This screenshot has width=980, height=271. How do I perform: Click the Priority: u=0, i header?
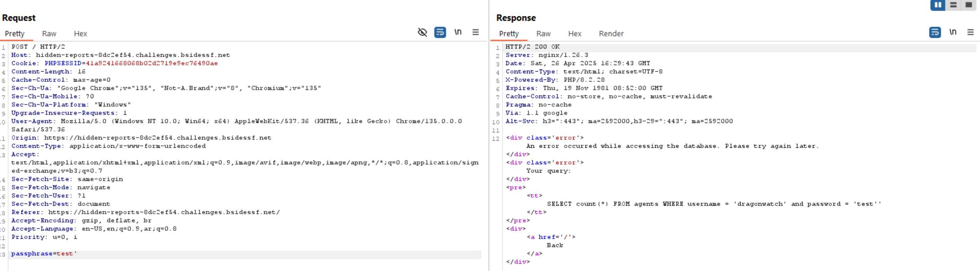44,237
